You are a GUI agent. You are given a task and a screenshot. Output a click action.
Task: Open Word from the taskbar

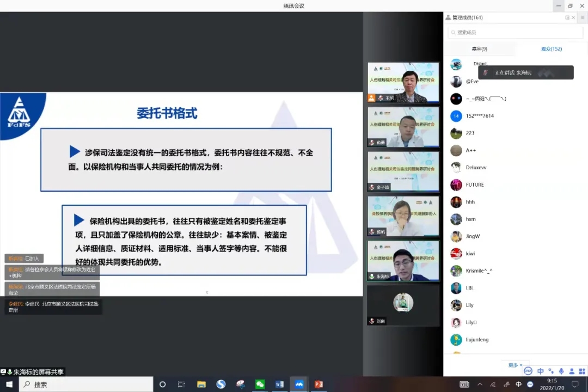click(x=279, y=384)
